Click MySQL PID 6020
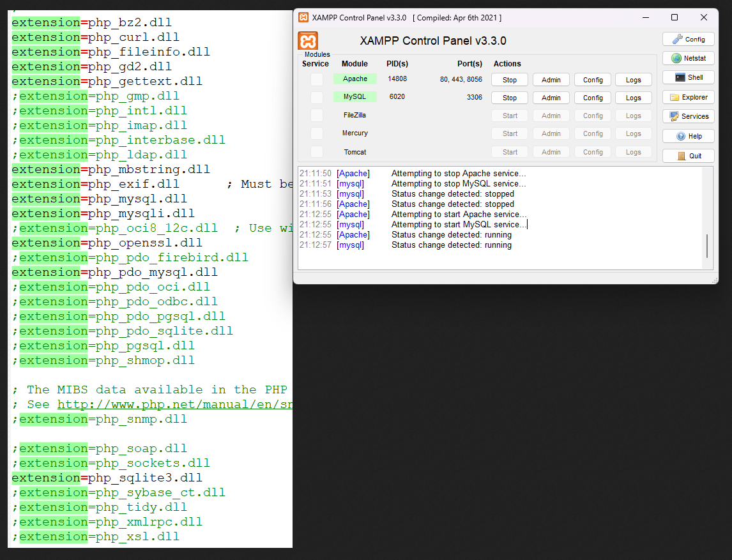This screenshot has width=732, height=560. [397, 96]
